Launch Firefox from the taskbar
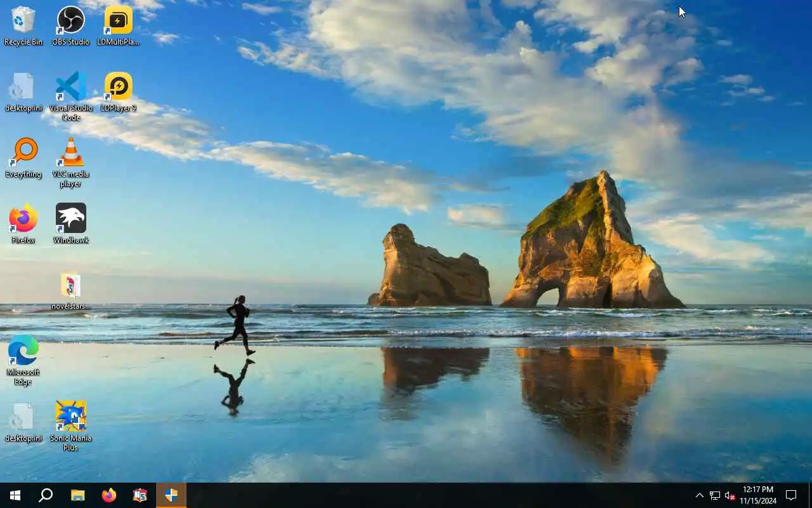Viewport: 812px width, 508px height. coord(109,495)
